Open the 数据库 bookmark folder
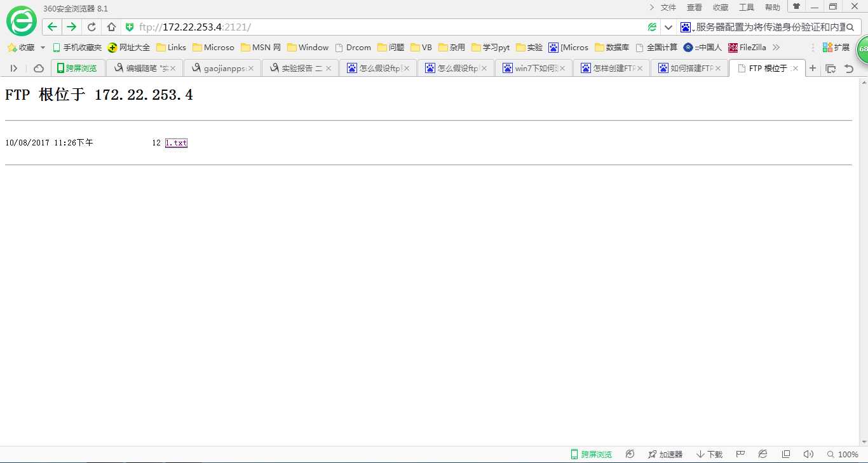868x463 pixels. [612, 48]
